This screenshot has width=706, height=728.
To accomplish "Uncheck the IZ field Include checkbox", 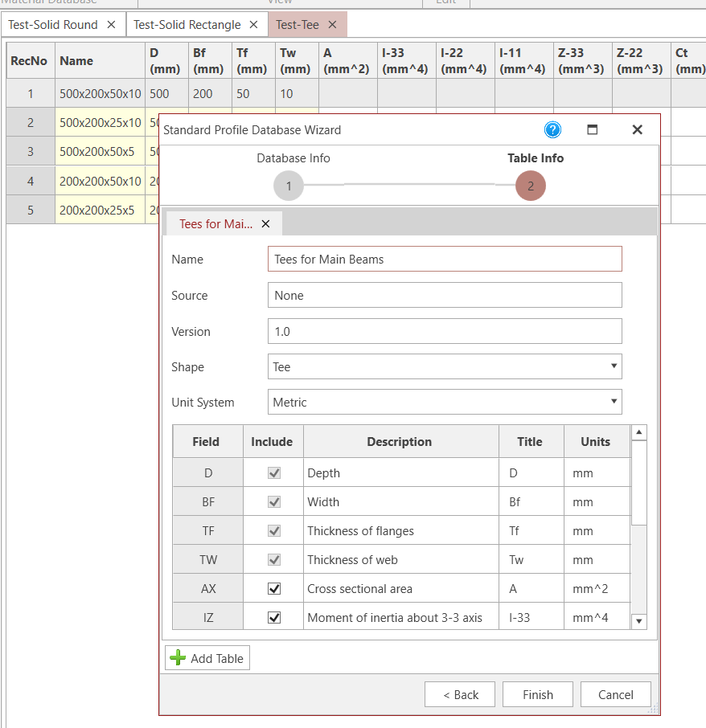I will pyautogui.click(x=273, y=617).
